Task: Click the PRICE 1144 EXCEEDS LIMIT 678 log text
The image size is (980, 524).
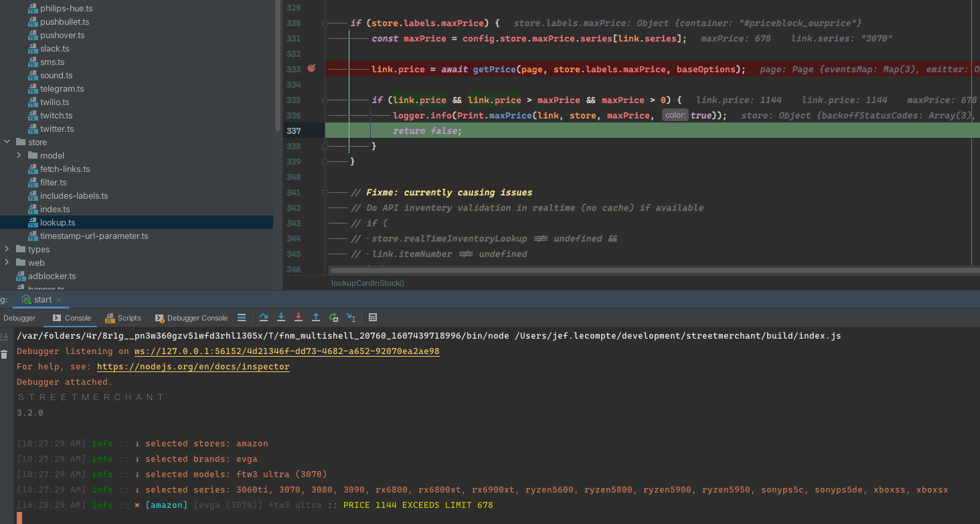Action: coord(418,505)
